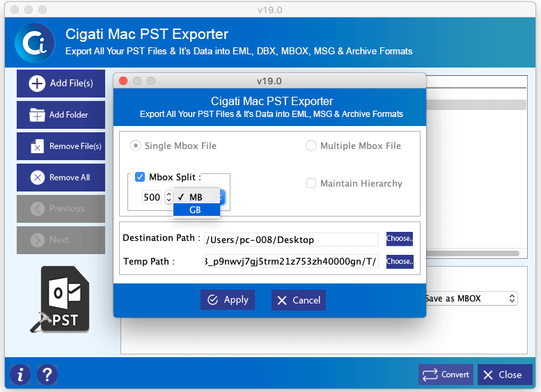Open the help question mark icon

(x=47, y=375)
